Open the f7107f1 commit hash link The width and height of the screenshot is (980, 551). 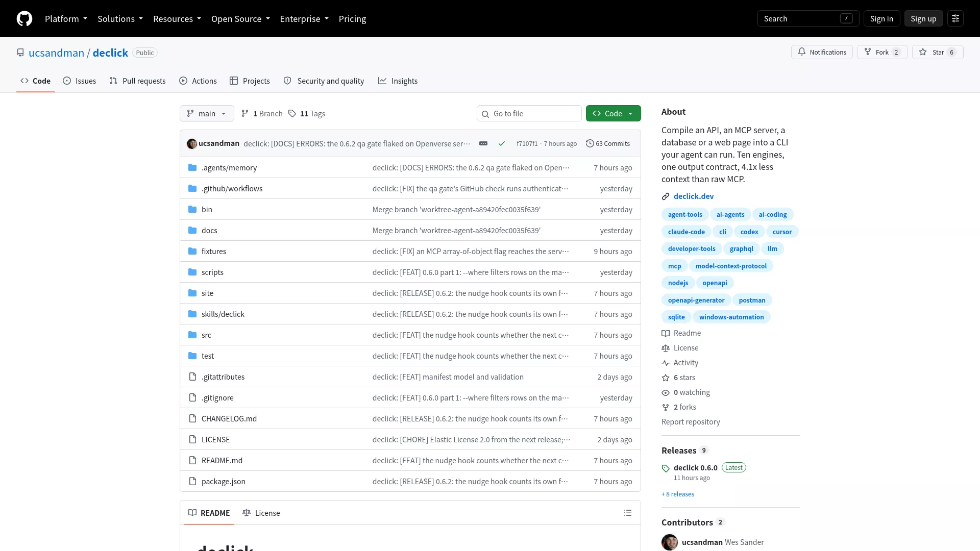pos(527,144)
